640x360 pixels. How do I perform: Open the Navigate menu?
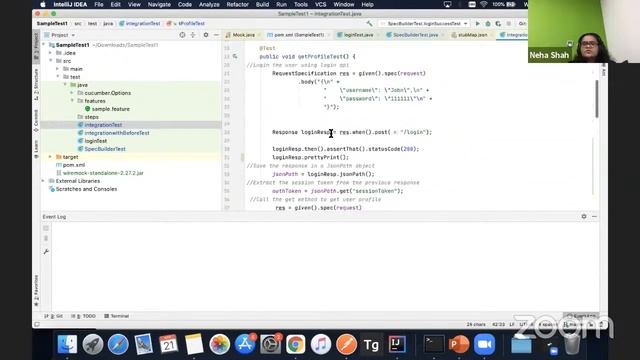click(x=159, y=4)
